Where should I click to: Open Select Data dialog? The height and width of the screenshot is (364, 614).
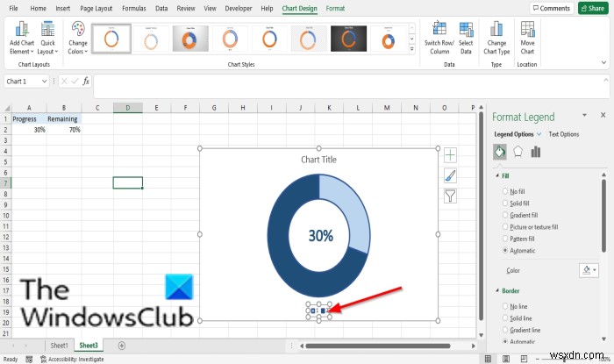click(x=466, y=38)
